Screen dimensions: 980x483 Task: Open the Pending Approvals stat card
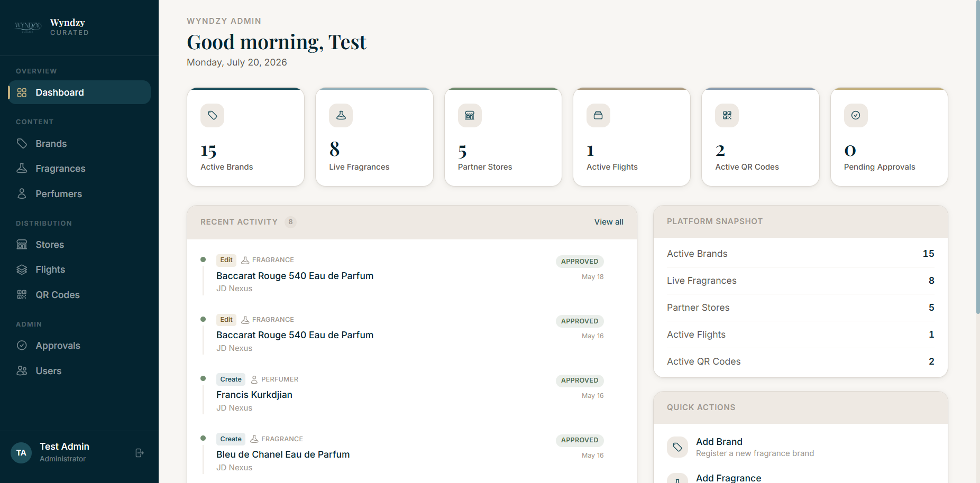coord(889,137)
